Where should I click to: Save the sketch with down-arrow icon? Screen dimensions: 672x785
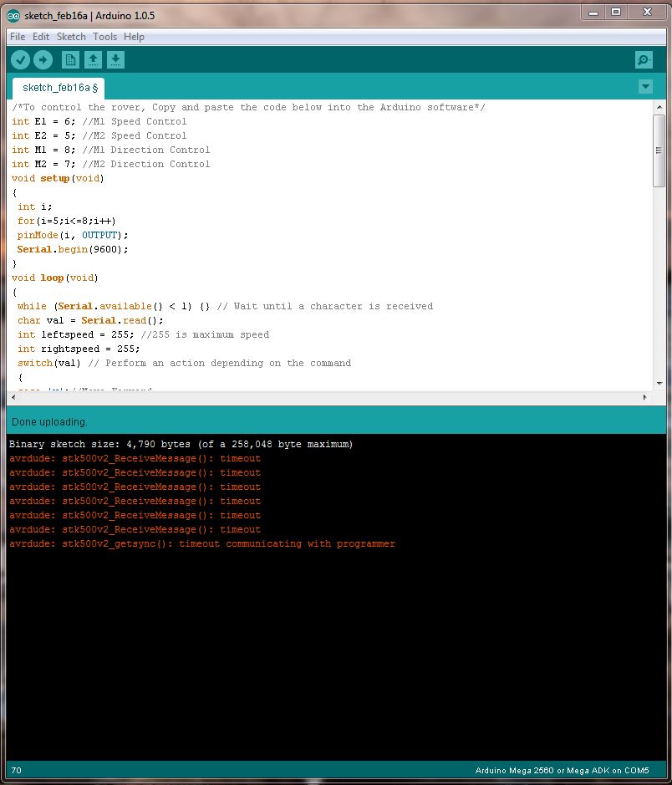tap(115, 60)
